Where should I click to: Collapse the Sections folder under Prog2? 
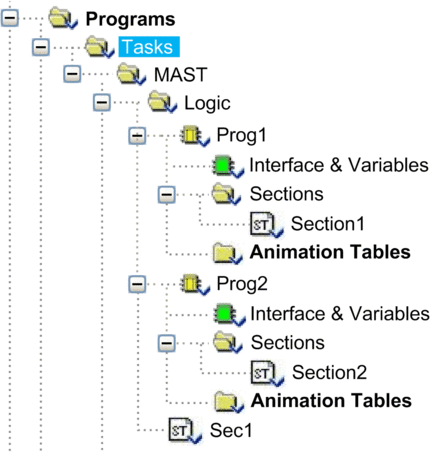pyautogui.click(x=167, y=343)
